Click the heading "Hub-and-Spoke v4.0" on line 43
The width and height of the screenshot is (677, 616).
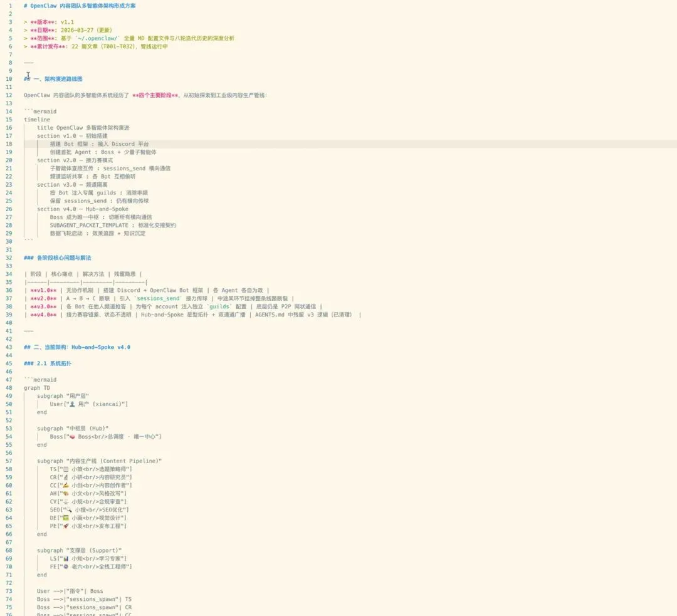(100, 347)
